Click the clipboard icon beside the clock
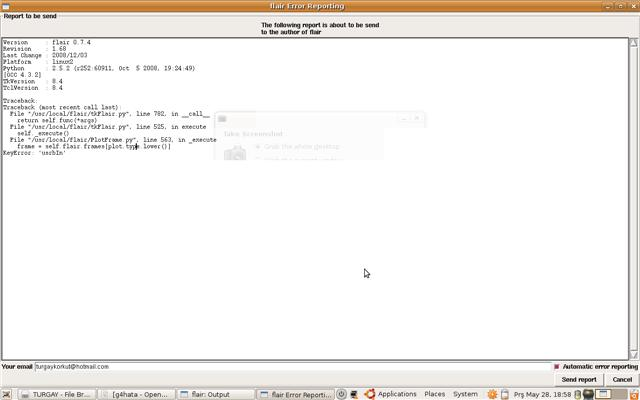Image resolution: width=640 pixels, height=400 pixels. pyautogui.click(x=505, y=394)
